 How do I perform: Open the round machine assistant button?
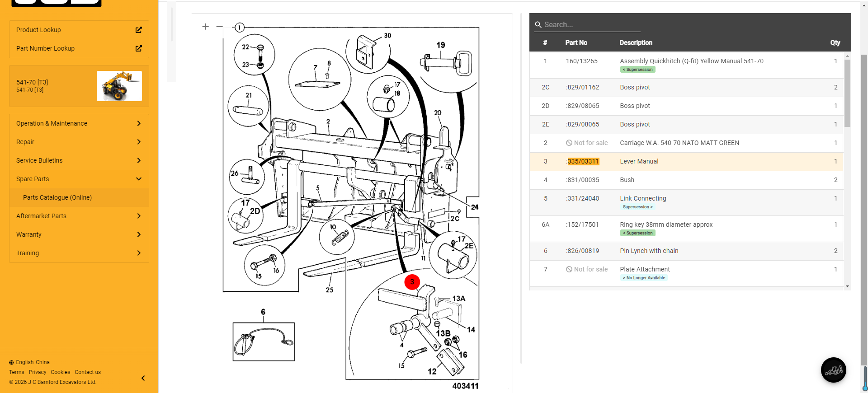point(833,370)
